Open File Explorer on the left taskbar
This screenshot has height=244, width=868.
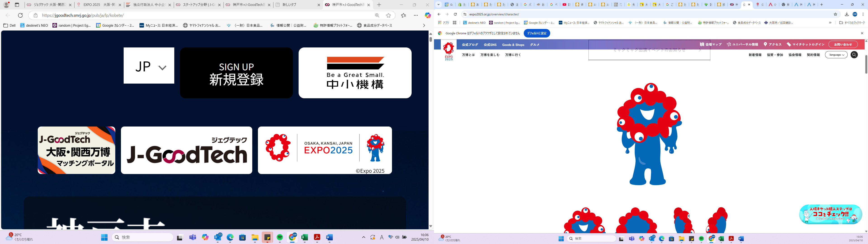coord(255,238)
